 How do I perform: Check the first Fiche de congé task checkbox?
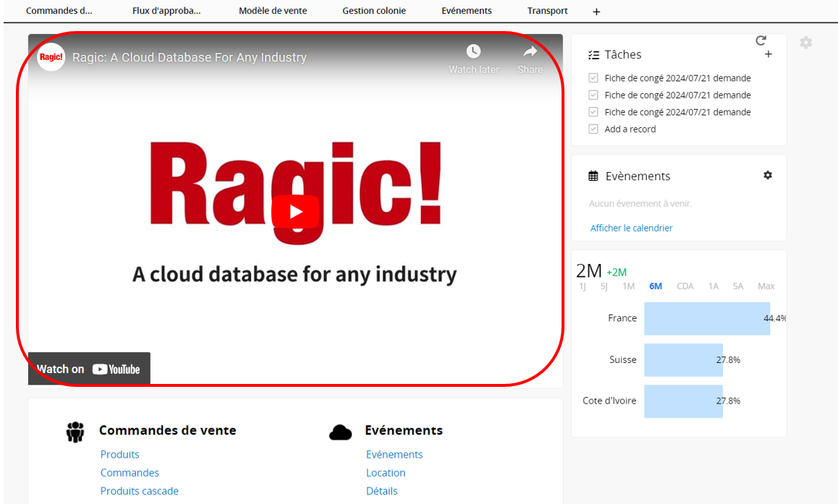tap(593, 78)
